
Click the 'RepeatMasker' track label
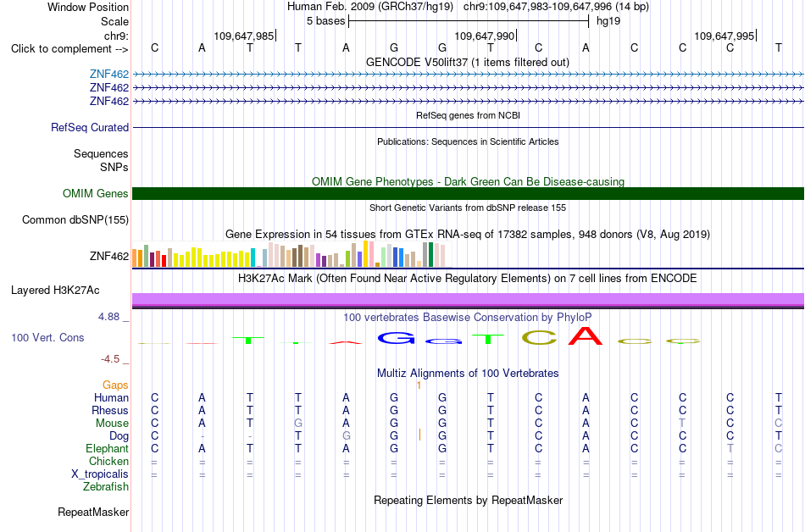coord(93,512)
